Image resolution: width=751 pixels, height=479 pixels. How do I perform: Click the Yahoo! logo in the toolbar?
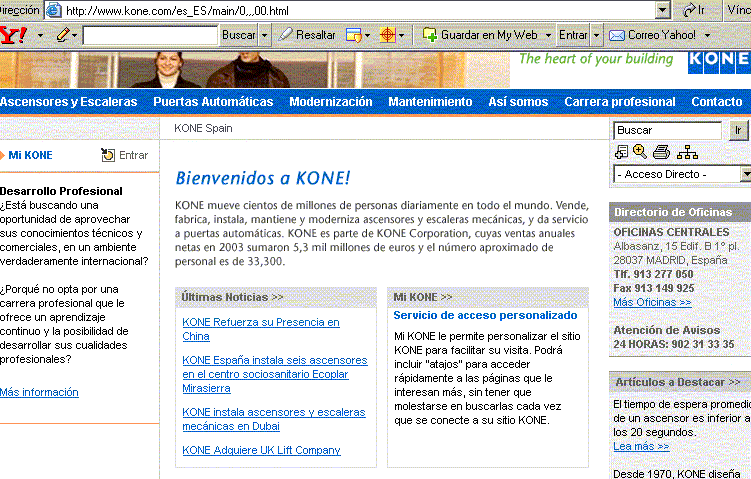13,35
